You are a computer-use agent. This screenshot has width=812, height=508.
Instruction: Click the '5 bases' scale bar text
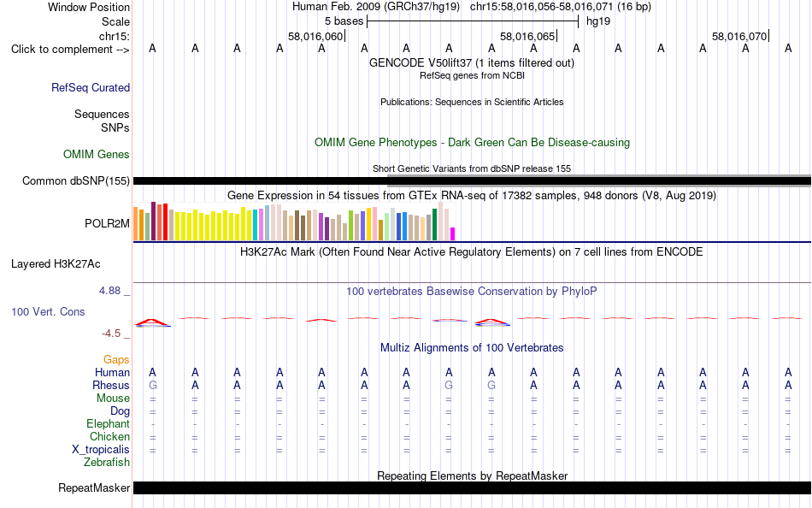tap(344, 21)
